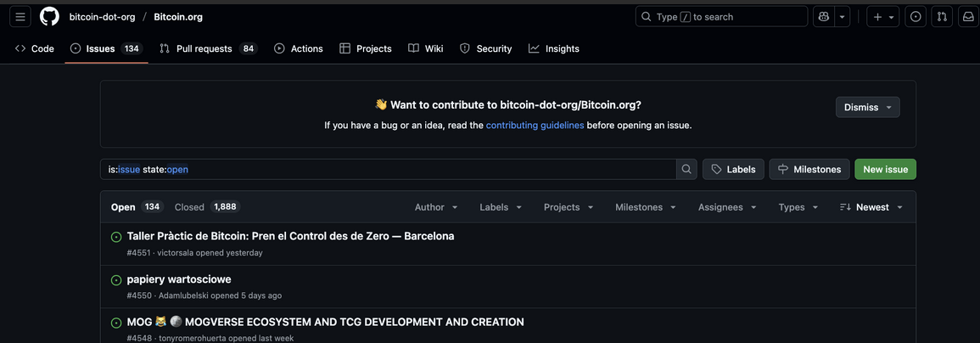The image size is (980, 343).
Task: Click the green New issue button
Action: [x=885, y=169]
